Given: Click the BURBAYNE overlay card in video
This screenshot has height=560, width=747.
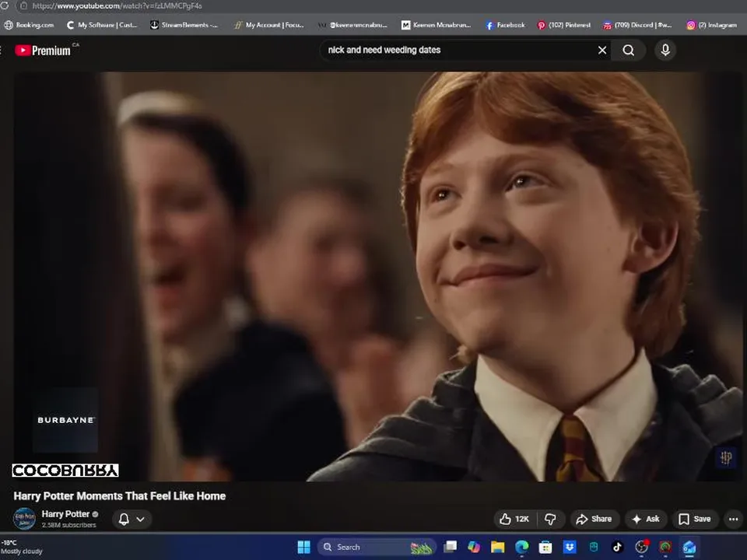Looking at the screenshot, I should point(65,420).
